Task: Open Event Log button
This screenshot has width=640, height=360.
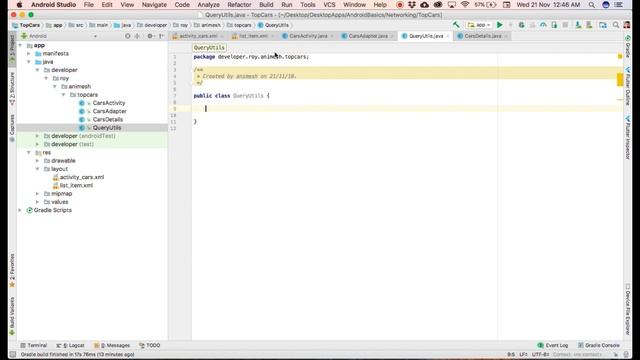Action: (x=553, y=345)
